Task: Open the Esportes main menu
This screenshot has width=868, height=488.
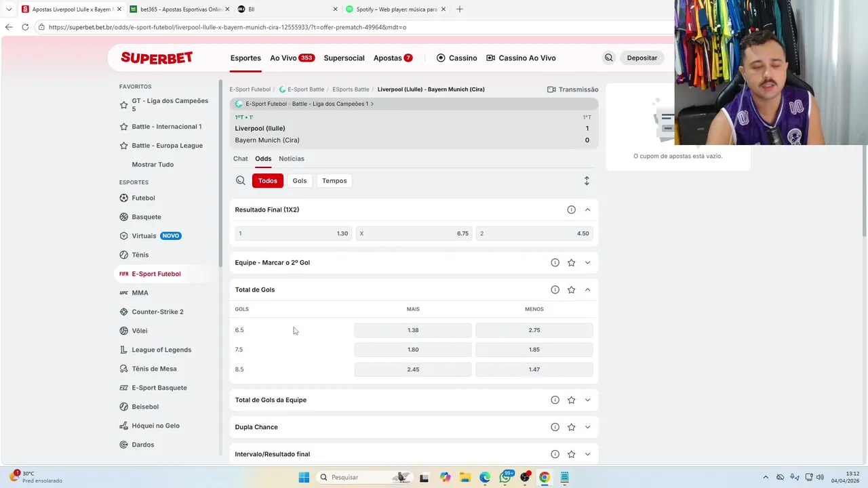Action: click(245, 58)
